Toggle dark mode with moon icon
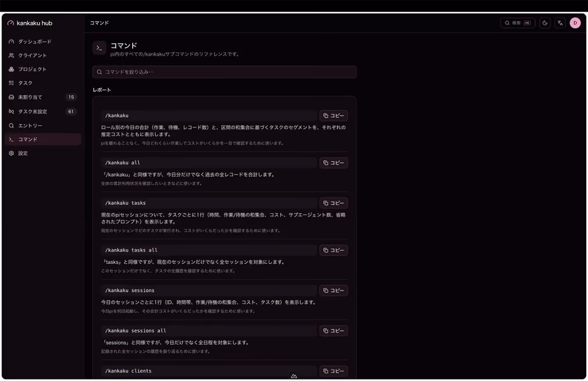The width and height of the screenshot is (588, 381). [x=545, y=23]
